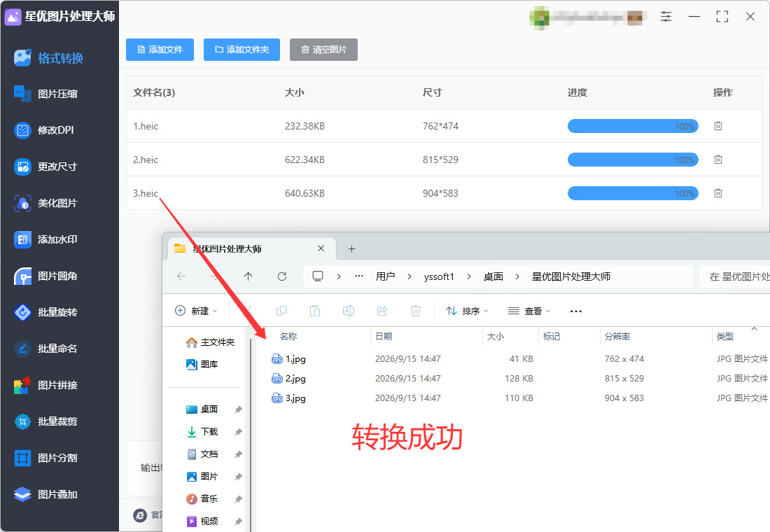Image resolution: width=770 pixels, height=532 pixels.
Task: Click the app logo in title bar
Action: tap(13, 17)
